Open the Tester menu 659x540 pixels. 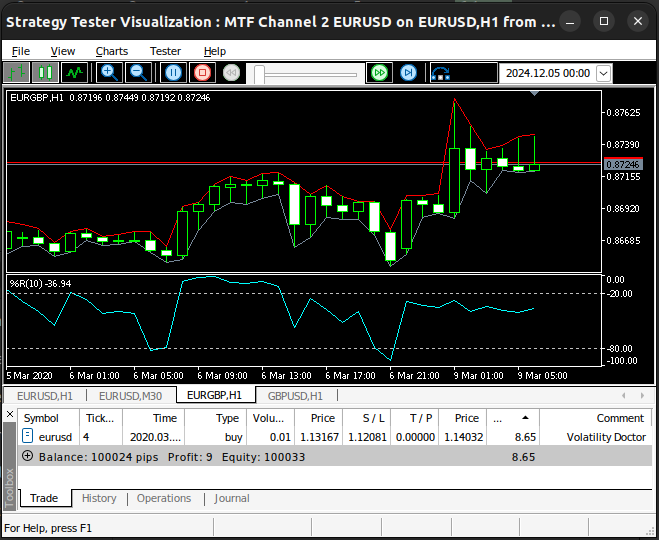[x=165, y=51]
